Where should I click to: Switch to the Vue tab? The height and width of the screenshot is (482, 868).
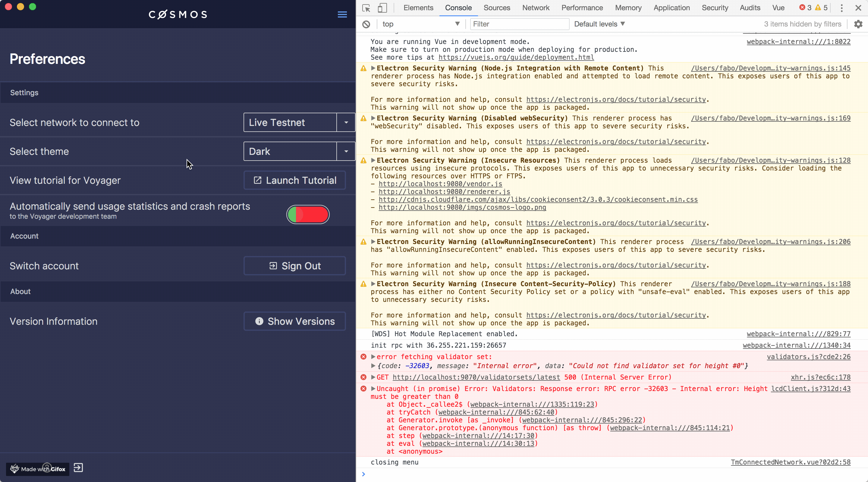click(x=778, y=8)
